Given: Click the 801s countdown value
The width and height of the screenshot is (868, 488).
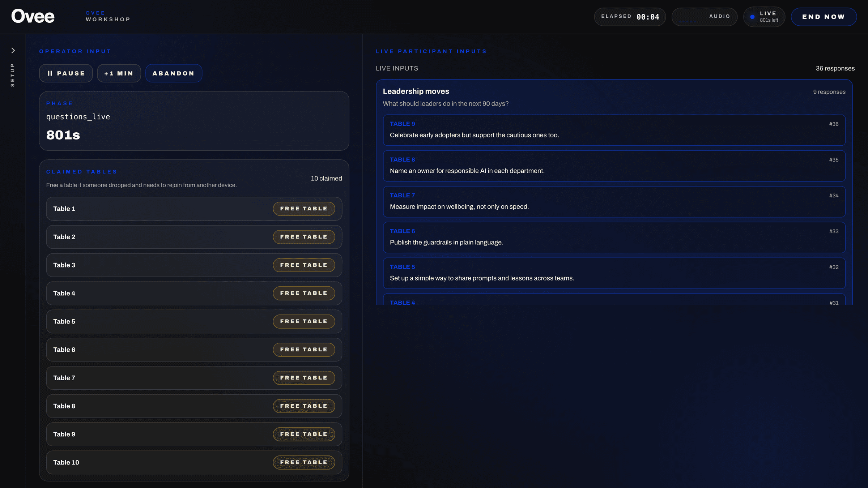Looking at the screenshot, I should tap(63, 135).
